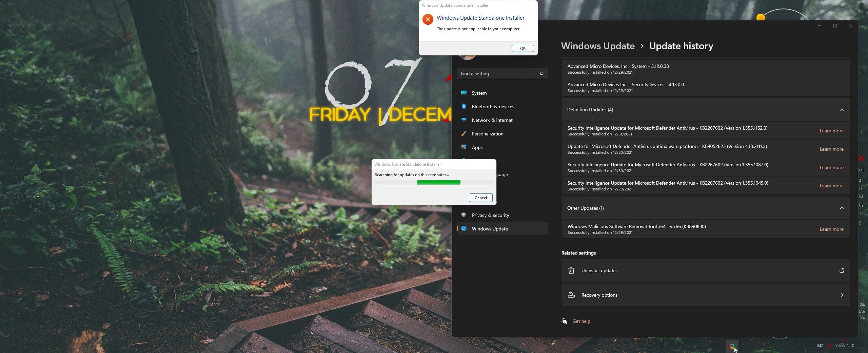This screenshot has height=353, width=868.
Task: Click the Update history page heading
Action: pos(681,46)
